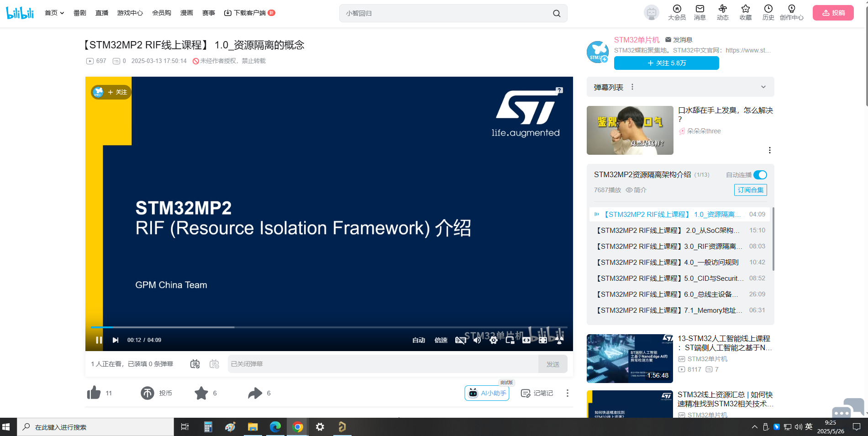The image size is (868, 436).
Task: Pause the video playback
Action: click(x=99, y=340)
